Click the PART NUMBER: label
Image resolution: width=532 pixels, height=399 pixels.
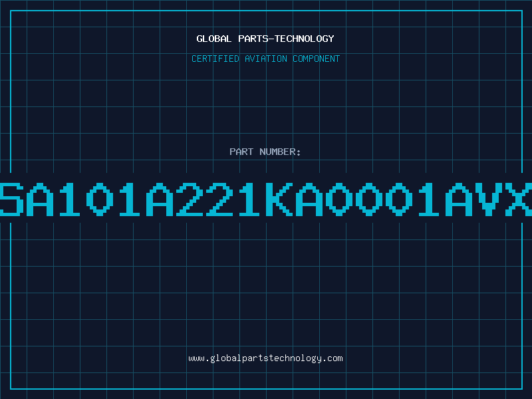[265, 152]
